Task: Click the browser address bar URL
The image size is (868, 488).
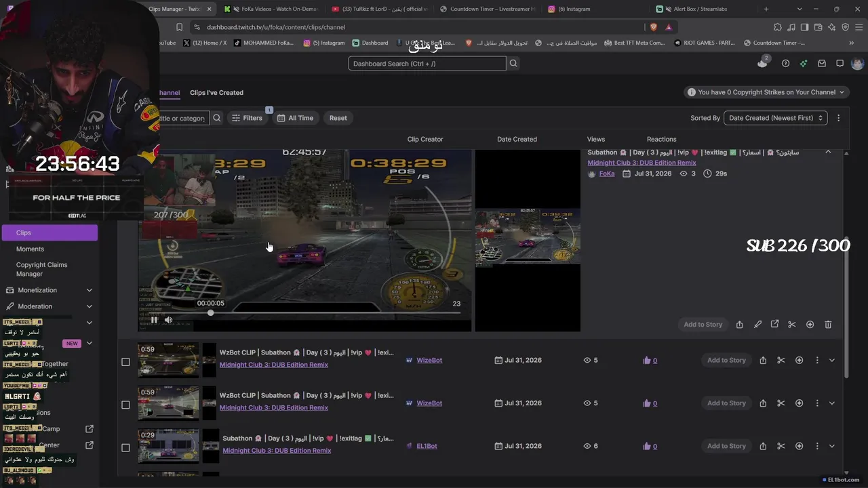Action: click(x=276, y=27)
